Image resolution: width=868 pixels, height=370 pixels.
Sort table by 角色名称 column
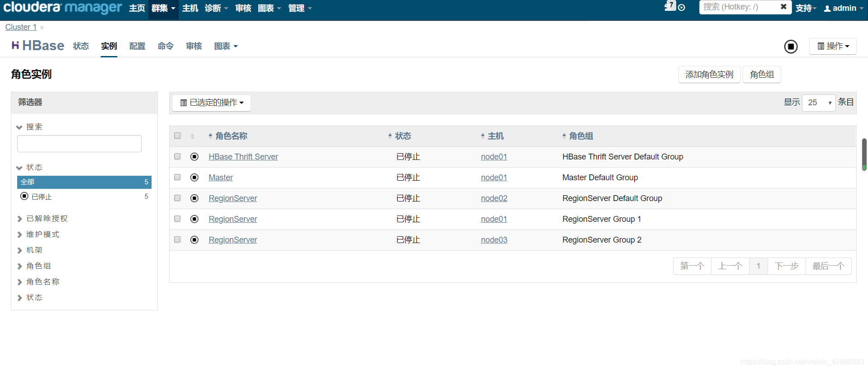tap(228, 136)
